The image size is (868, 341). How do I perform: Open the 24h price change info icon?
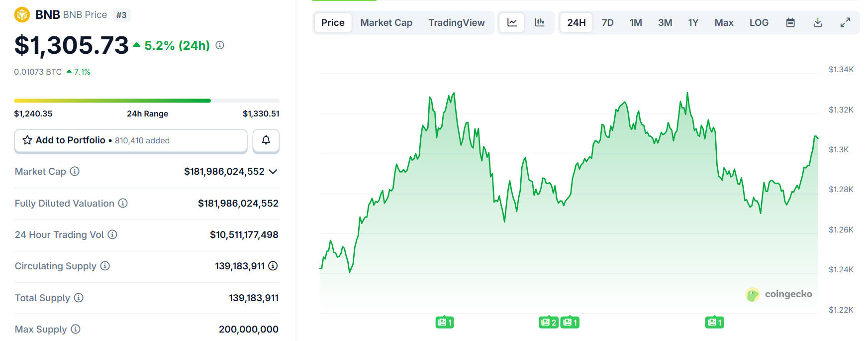pos(220,45)
